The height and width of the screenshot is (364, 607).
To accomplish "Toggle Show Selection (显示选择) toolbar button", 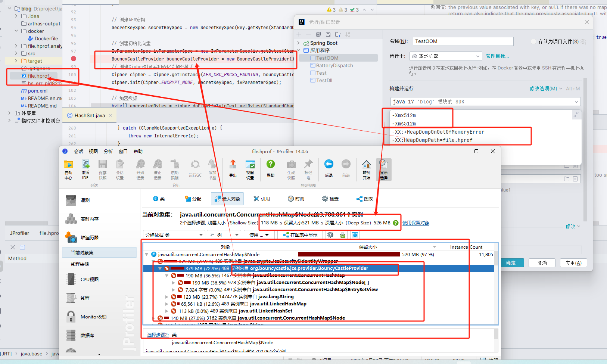I will 384,169.
